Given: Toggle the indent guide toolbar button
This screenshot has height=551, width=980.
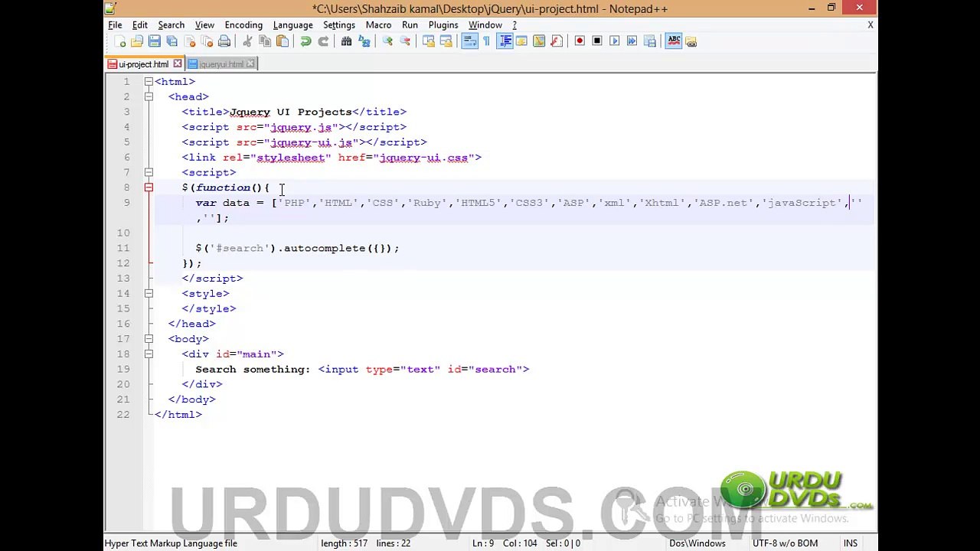Looking at the screenshot, I should coord(505,41).
